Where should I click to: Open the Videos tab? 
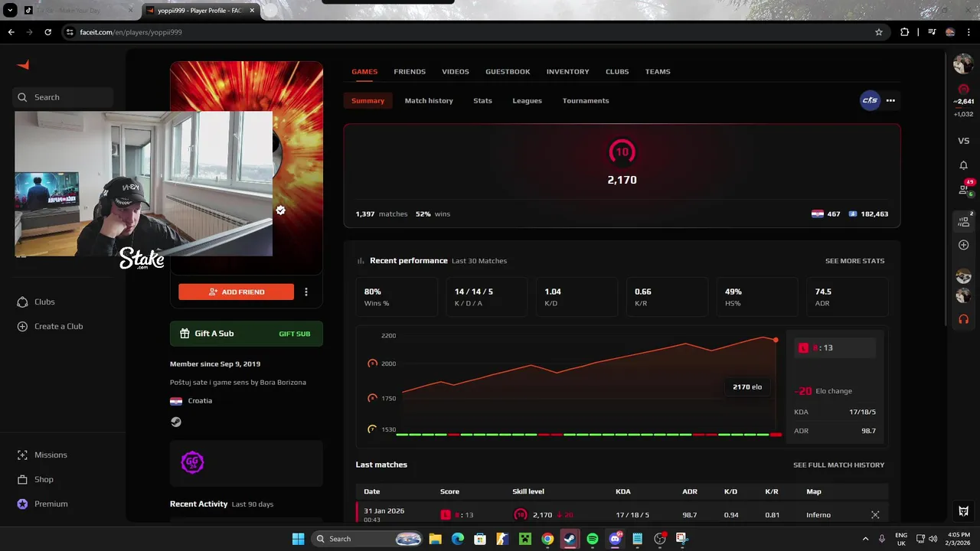(x=456, y=71)
